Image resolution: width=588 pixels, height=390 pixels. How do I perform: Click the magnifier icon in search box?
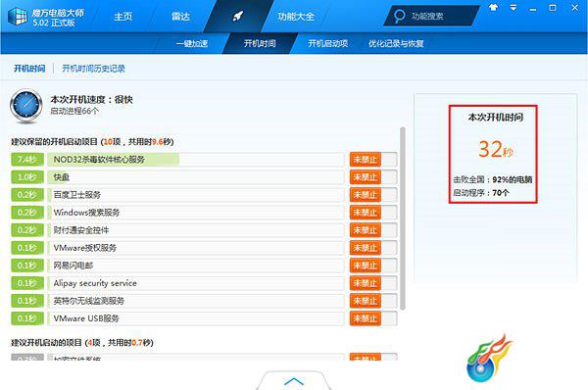coord(400,16)
